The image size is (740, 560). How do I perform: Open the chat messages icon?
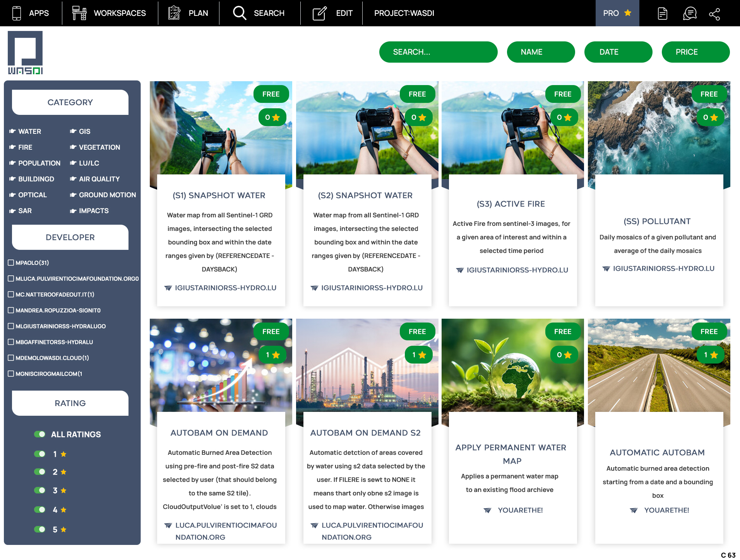[x=689, y=14]
